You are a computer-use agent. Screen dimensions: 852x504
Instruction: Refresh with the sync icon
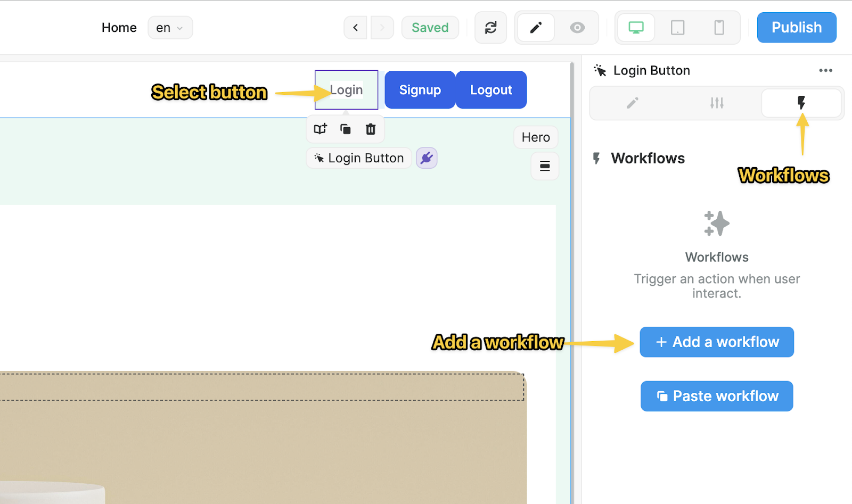point(490,27)
